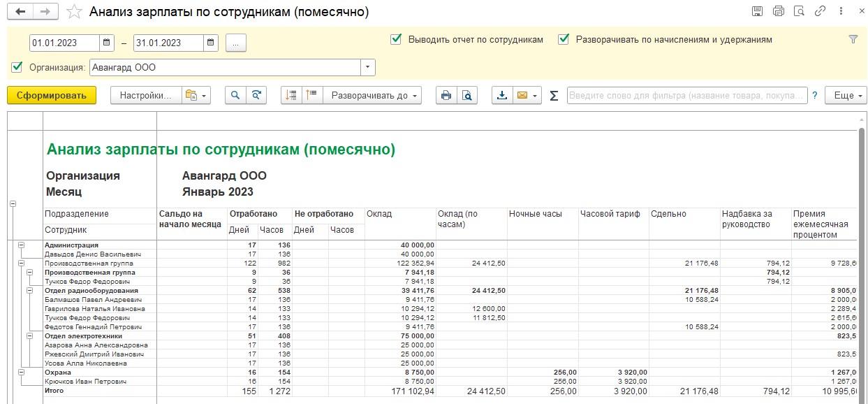The height and width of the screenshot is (404, 868).
Task: Collapse Производственная группа node with 122 days
Action: click(21, 263)
